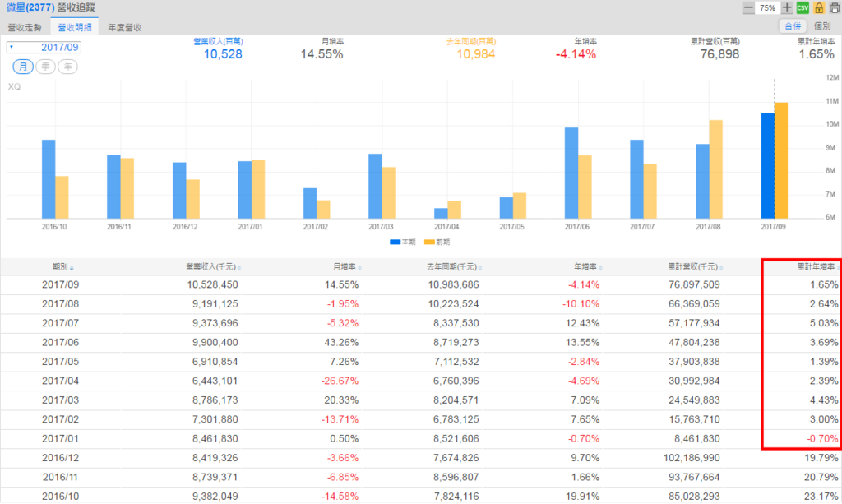This screenshot has height=504, width=842.
Task: Click the 8,337,530 prior-year cell
Action: (x=456, y=324)
